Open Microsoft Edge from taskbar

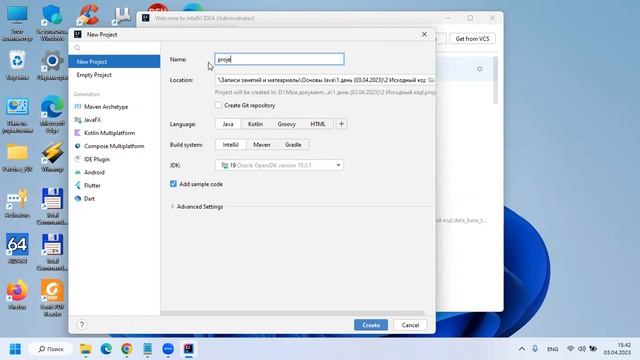click(x=106, y=349)
